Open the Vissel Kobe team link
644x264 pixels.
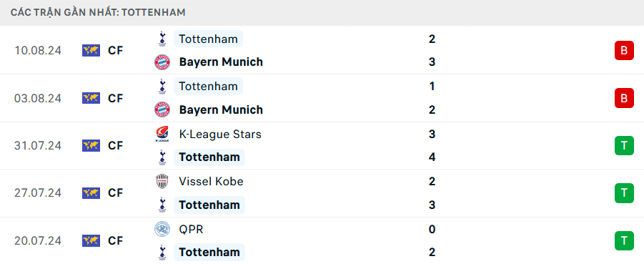click(x=211, y=181)
